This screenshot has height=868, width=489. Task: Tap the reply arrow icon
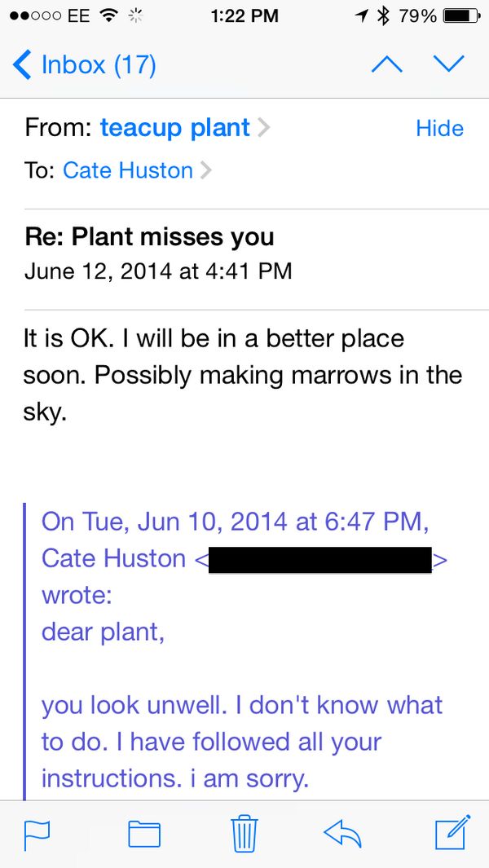[x=342, y=832]
